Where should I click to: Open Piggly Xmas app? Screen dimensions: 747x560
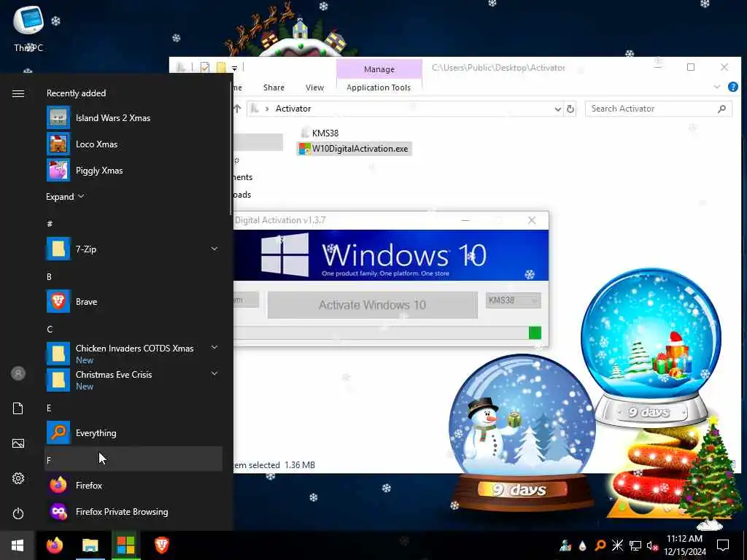133,170
